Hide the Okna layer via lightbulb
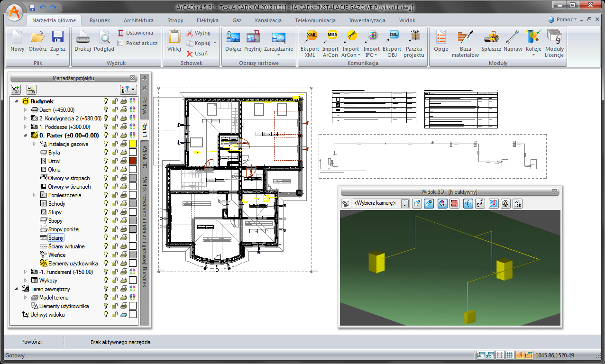Image resolution: width=605 pixels, height=364 pixels. pos(106,170)
